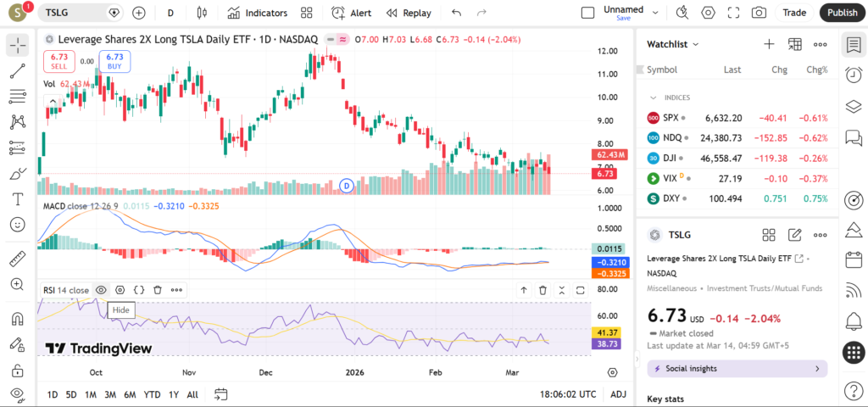Screen dimensions: 868x407
Task: Select the Text tool in left toolbar
Action: tap(17, 199)
